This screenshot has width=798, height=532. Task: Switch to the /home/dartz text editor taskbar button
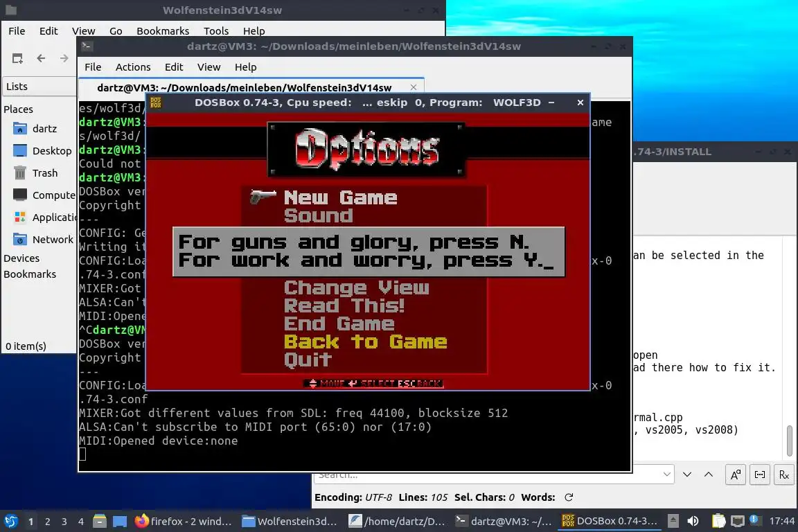(397, 521)
